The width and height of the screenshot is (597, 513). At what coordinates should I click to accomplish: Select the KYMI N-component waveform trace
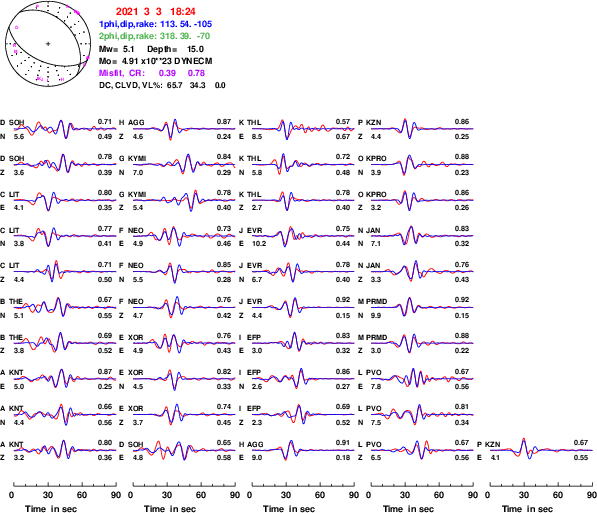point(184,165)
